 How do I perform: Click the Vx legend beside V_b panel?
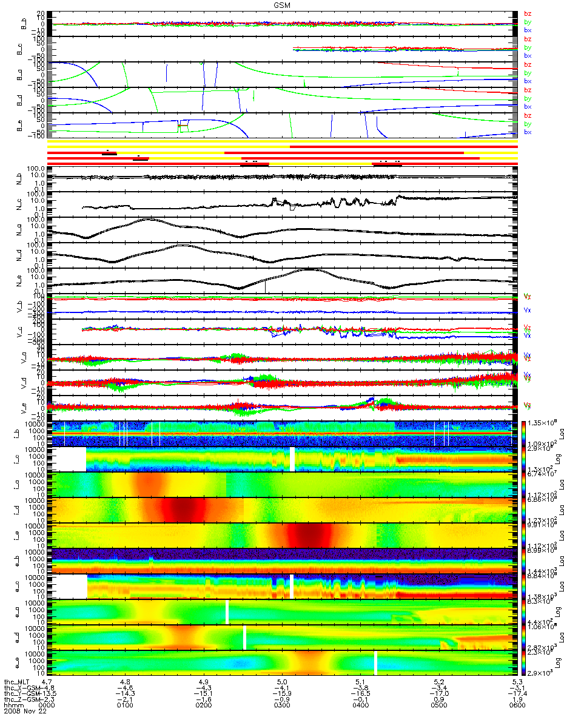click(x=527, y=310)
